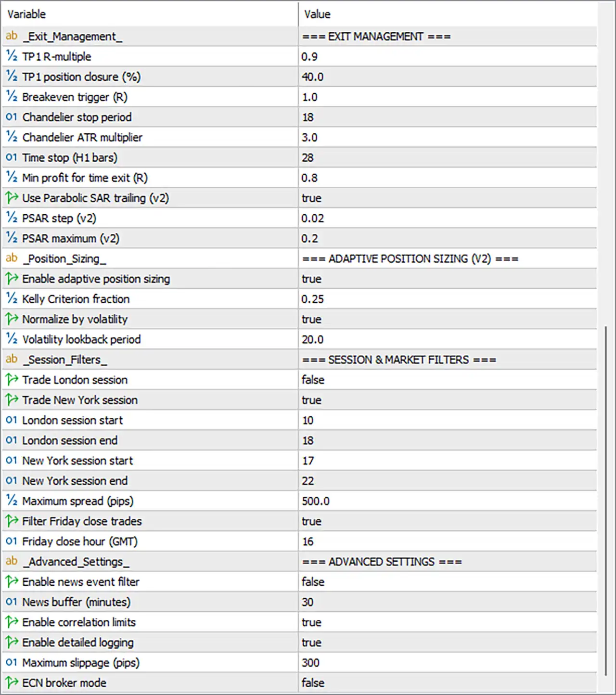Select the Volatility lookback period row label
The width and height of the screenshot is (616, 695).
82,340
